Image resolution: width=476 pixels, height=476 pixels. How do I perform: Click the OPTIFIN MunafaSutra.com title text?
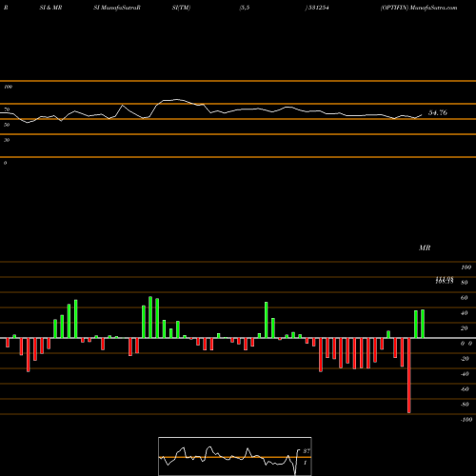click(419, 8)
